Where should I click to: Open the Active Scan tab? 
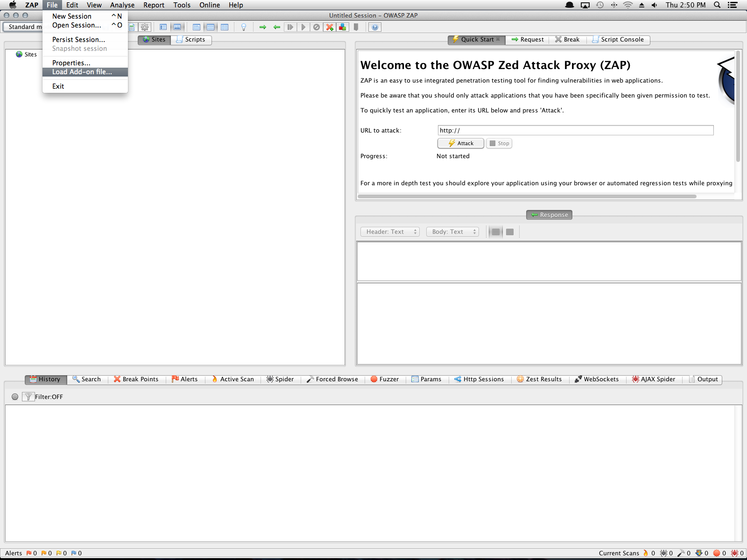click(233, 379)
